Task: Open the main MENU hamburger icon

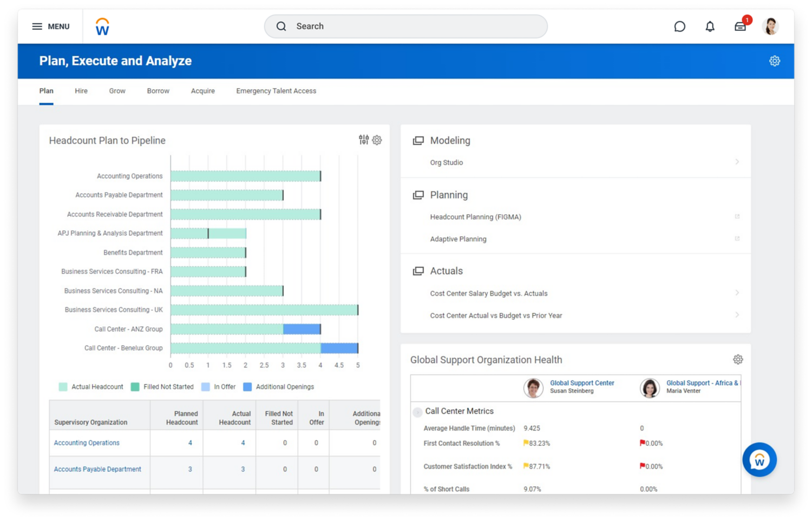Action: click(x=37, y=27)
